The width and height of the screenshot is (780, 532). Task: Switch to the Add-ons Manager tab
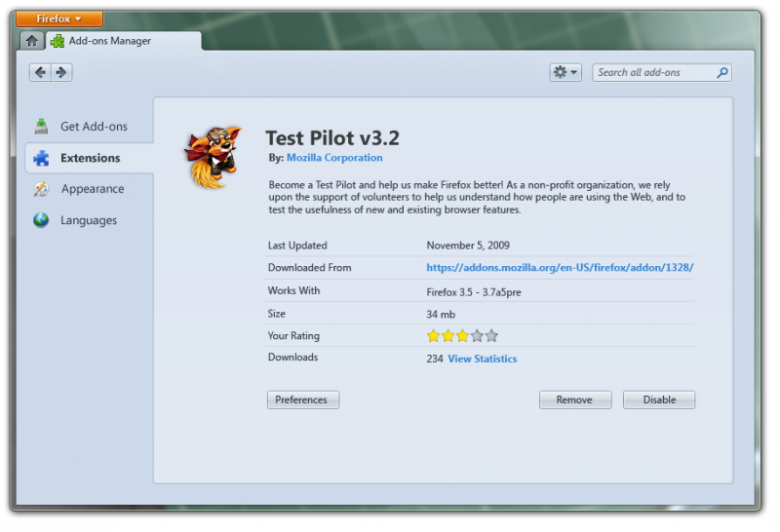[115, 41]
